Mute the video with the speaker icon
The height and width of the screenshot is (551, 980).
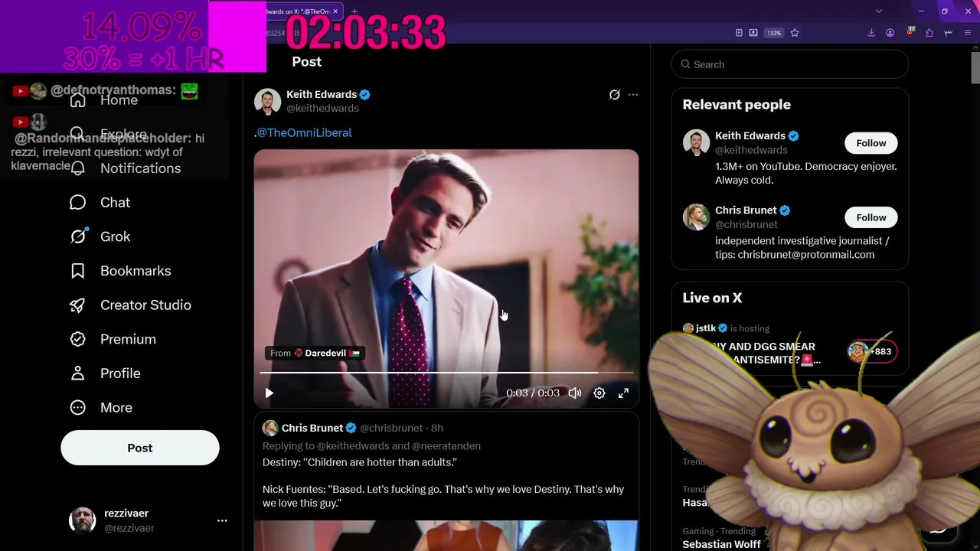(575, 393)
